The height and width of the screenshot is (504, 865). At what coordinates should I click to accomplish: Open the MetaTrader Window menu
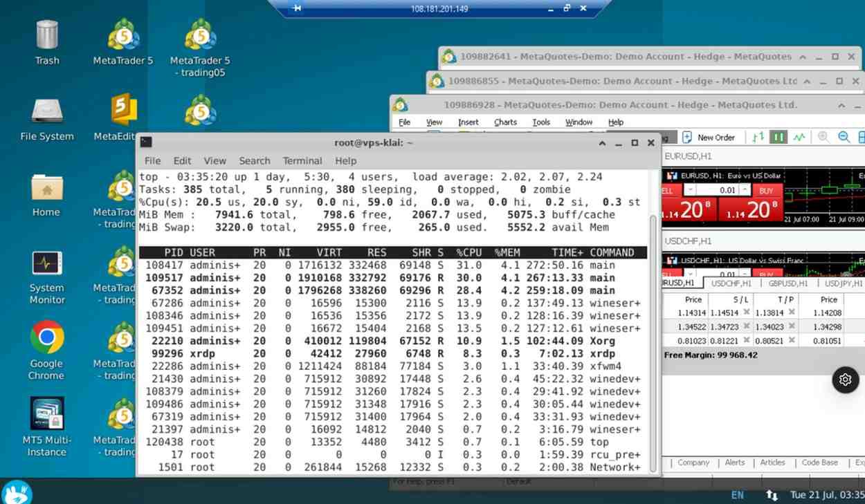[579, 122]
